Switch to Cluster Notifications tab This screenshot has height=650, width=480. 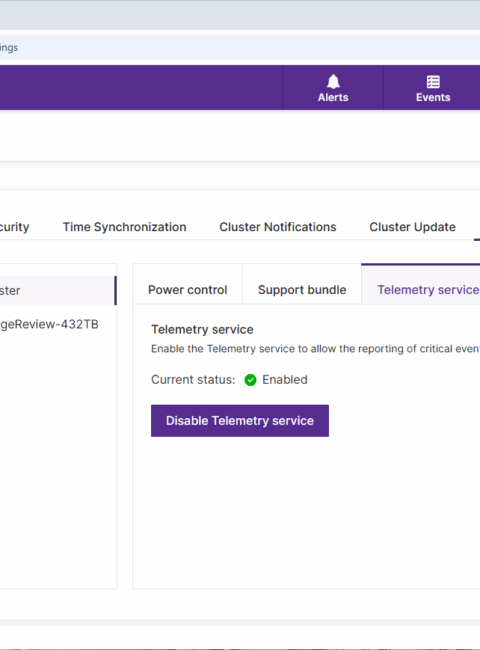(278, 227)
